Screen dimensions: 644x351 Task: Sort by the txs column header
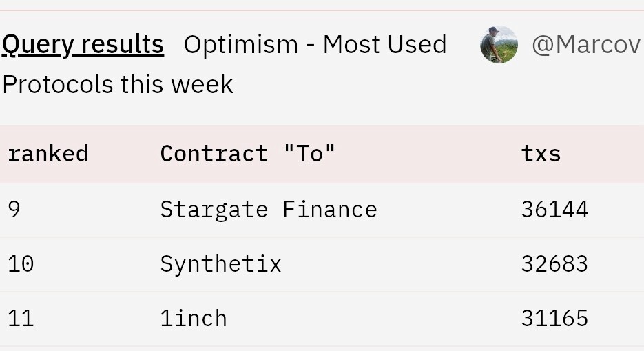tap(541, 154)
